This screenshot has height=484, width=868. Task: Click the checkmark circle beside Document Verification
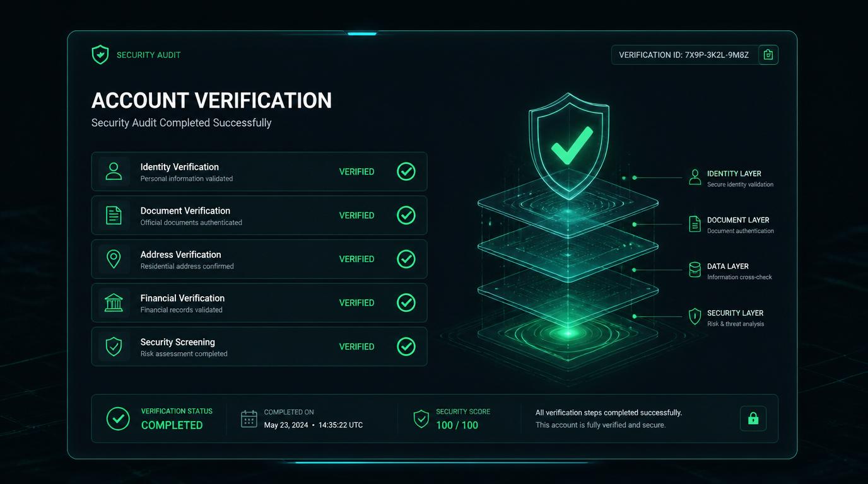(406, 216)
